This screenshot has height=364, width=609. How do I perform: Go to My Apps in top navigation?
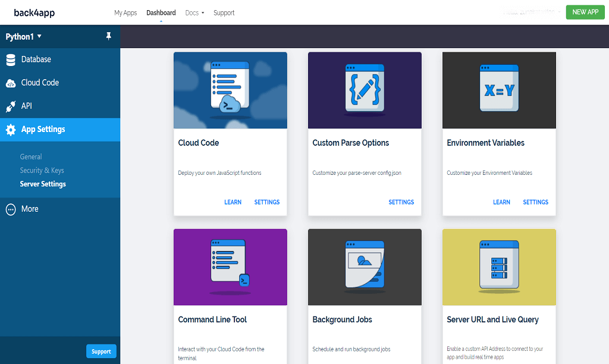125,13
